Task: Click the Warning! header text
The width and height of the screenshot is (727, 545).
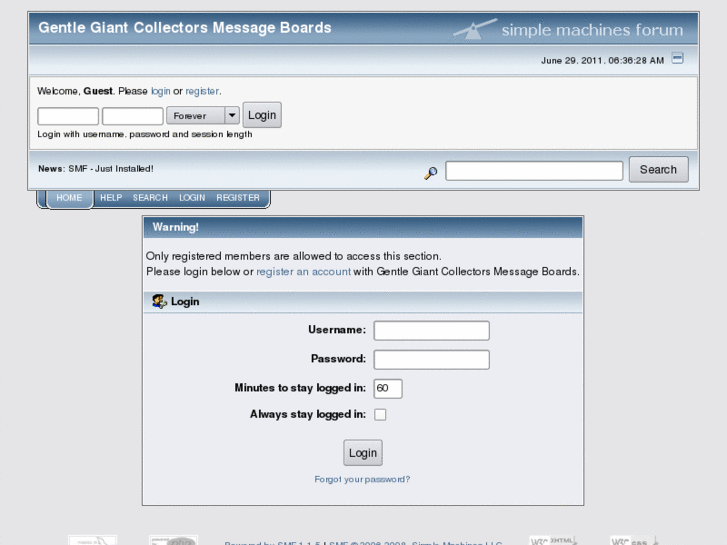Action: pos(175,227)
